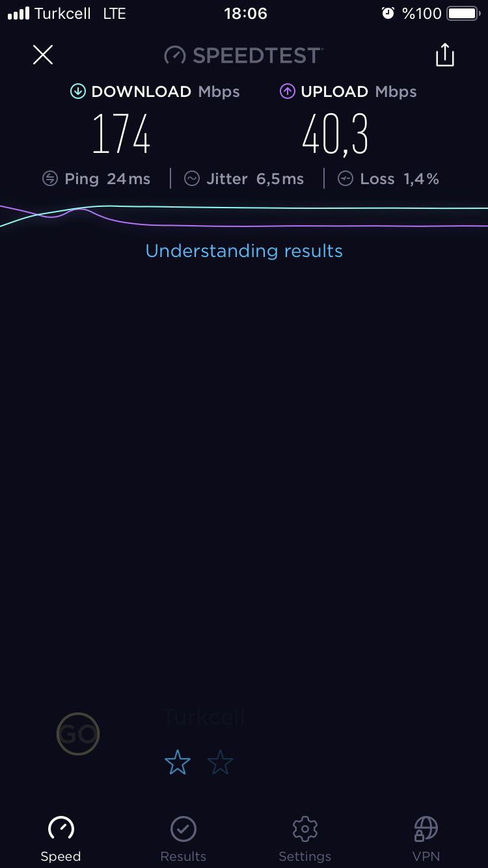Tap the 40,3 upload speed value

point(335,135)
